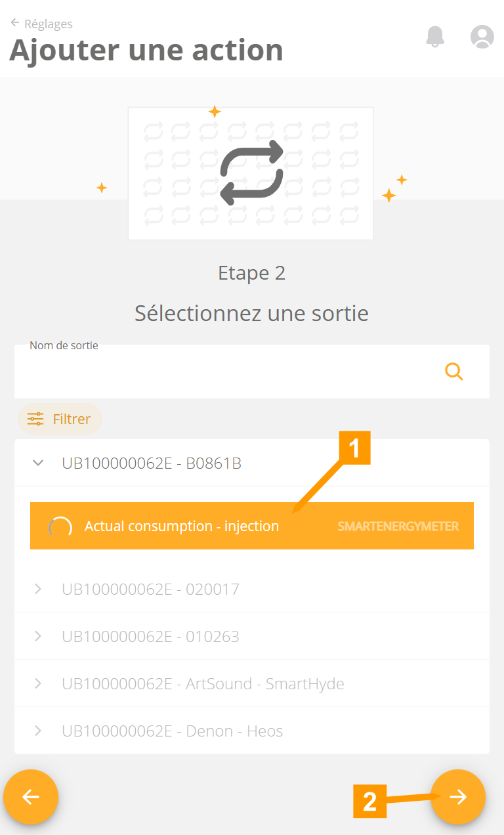504x835 pixels.
Task: Go to next step arrow button
Action: pos(458,797)
